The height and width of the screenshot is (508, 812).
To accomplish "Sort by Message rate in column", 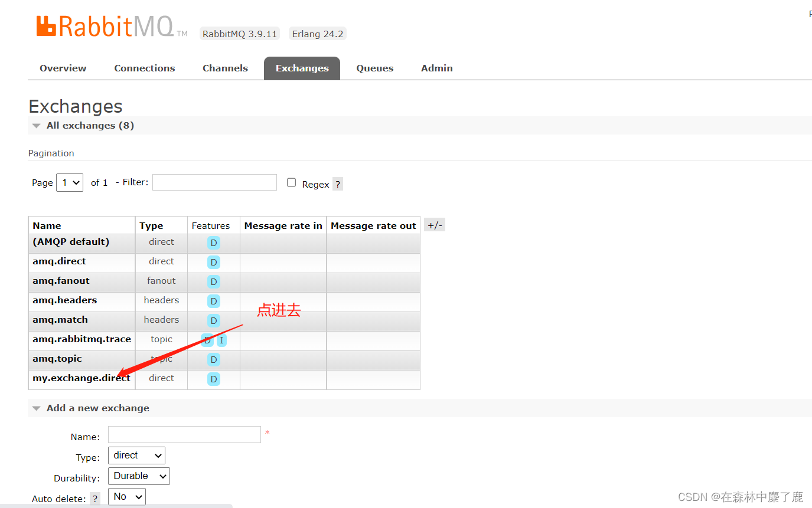I will 283,225.
